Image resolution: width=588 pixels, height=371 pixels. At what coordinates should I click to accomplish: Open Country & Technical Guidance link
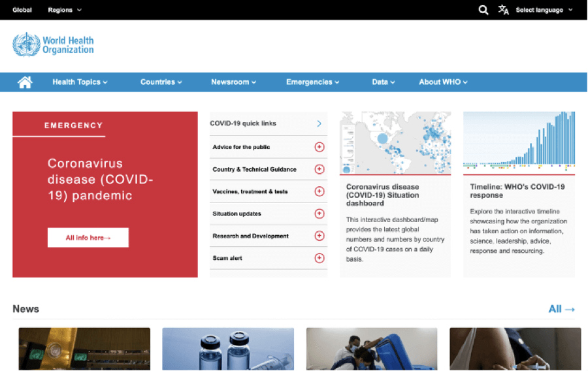[x=254, y=169]
